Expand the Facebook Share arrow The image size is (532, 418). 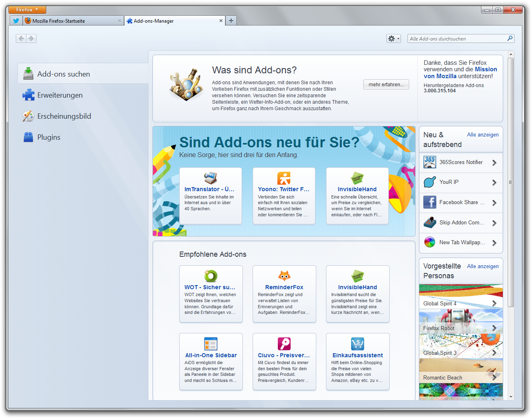coord(494,203)
